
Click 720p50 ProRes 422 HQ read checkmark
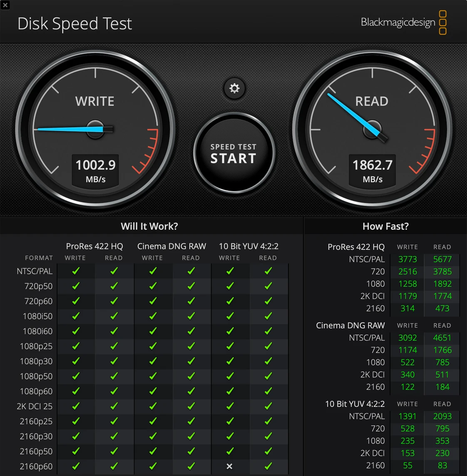114,286
